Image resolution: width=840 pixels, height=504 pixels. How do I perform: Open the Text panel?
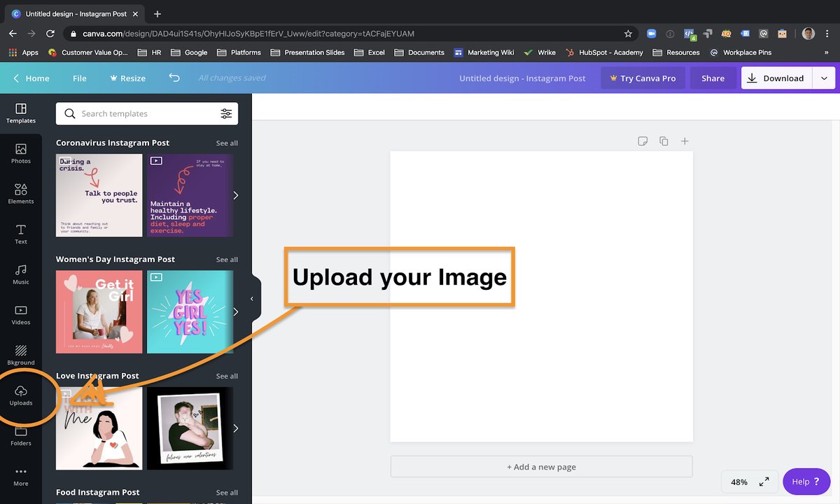click(20, 234)
